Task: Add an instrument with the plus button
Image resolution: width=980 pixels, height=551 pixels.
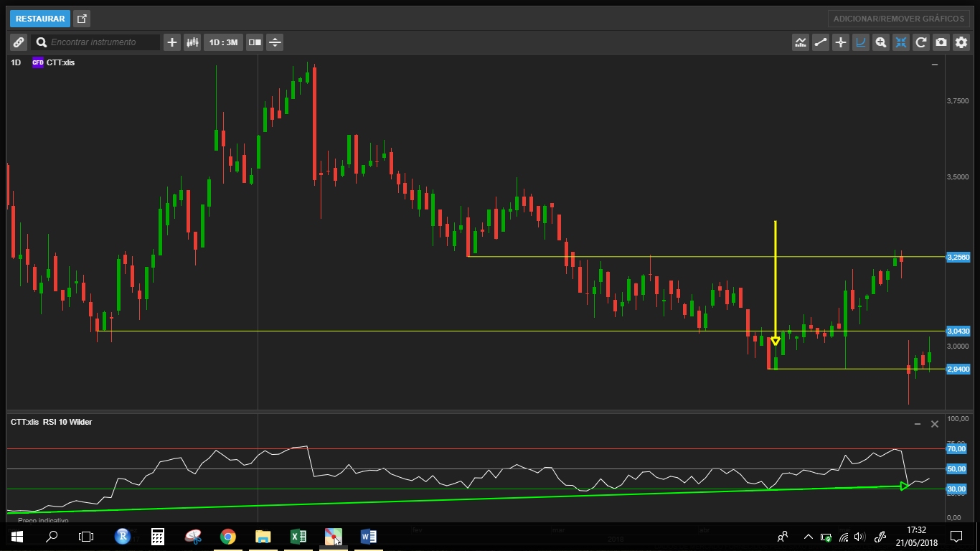Action: [x=172, y=42]
